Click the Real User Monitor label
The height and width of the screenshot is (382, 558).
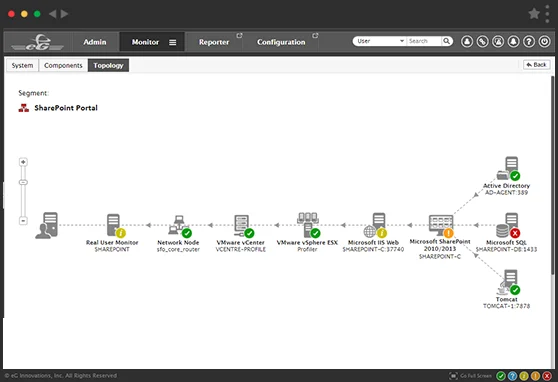(x=112, y=242)
